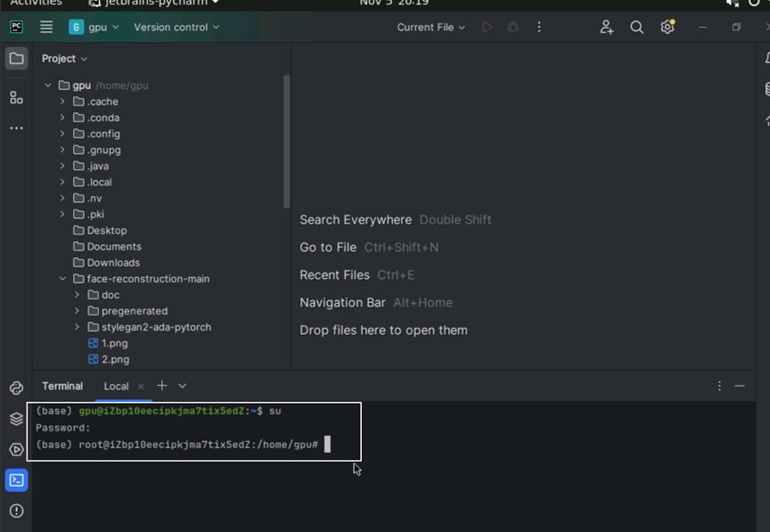Open Code With Me user icon
Image resolution: width=770 pixels, height=532 pixels.
[607, 27]
